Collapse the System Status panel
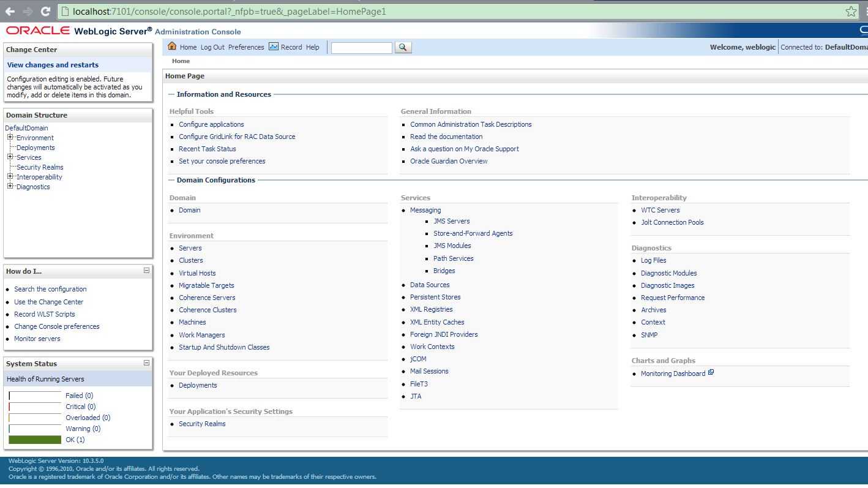Screen dimensions: 868x488 point(146,362)
